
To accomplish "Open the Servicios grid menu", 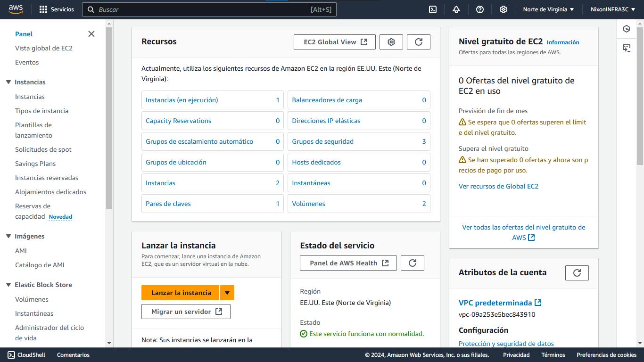I will 57,9.
